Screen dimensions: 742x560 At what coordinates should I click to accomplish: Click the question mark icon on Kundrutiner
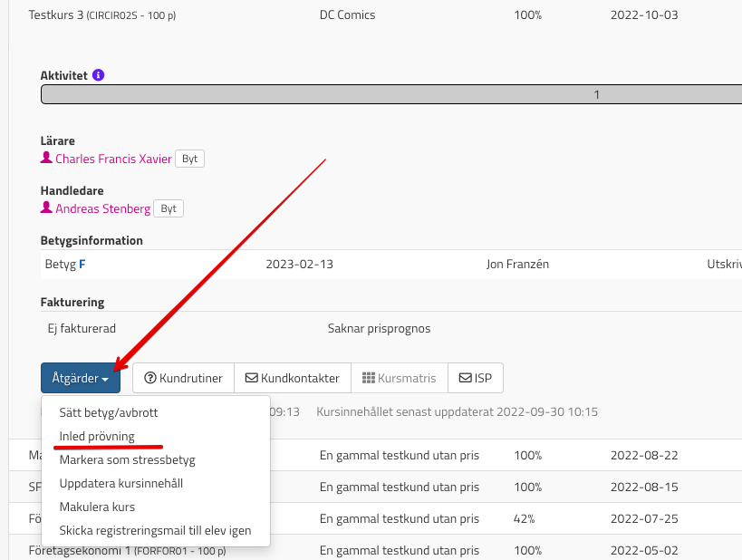click(x=150, y=378)
